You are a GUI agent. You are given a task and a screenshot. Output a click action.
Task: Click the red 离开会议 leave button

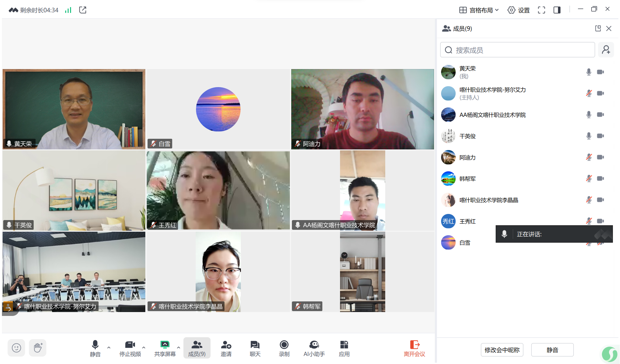click(414, 348)
